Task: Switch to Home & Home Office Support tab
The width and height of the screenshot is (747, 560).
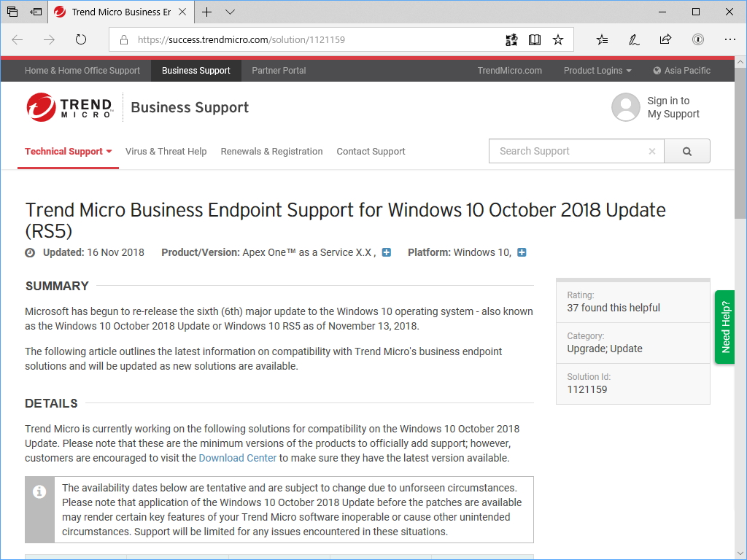Action: pyautogui.click(x=82, y=71)
